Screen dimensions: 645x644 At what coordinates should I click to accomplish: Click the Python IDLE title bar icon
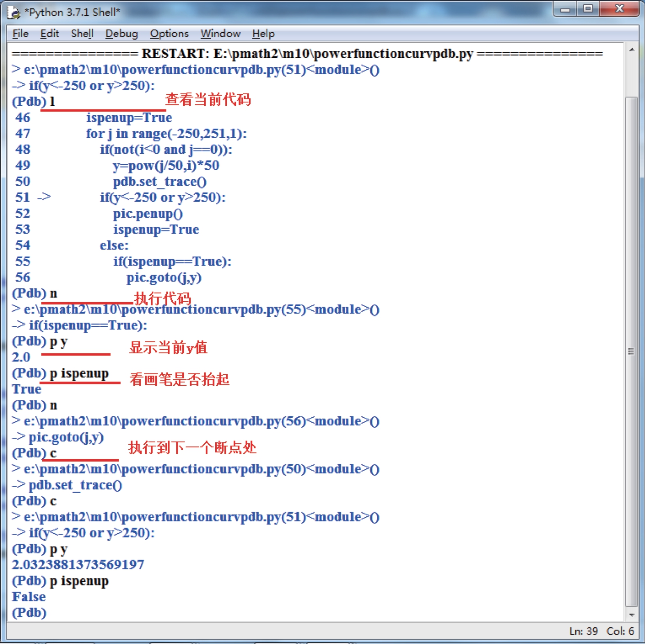click(x=14, y=12)
